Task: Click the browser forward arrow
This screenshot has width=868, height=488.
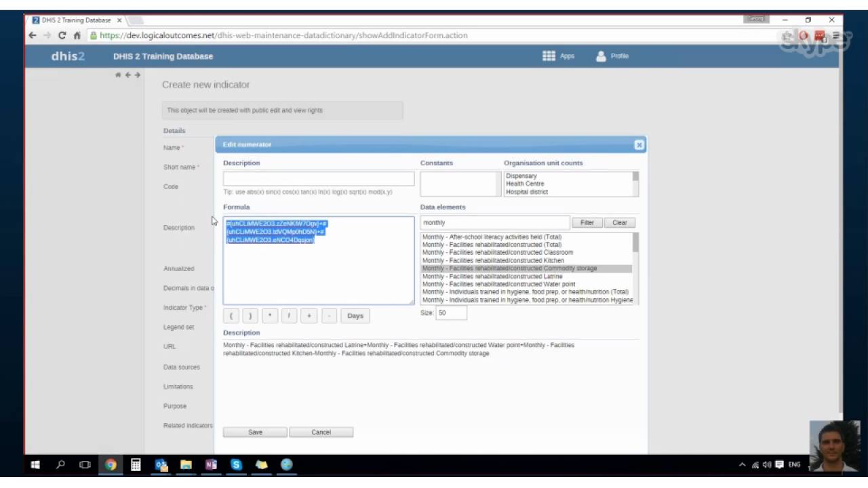Action: pyautogui.click(x=47, y=35)
